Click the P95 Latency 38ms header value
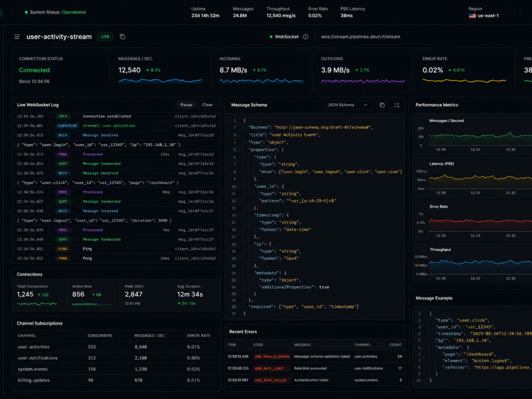The width and height of the screenshot is (532, 399). 347,15
